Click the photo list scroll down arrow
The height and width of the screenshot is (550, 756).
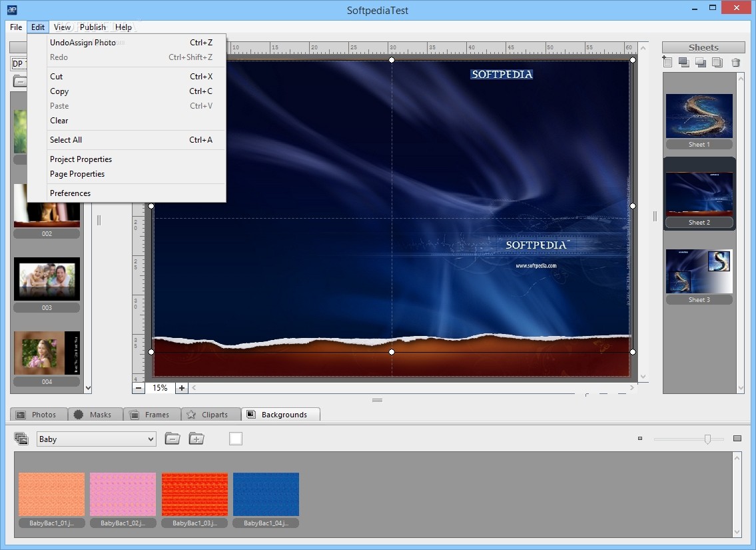tap(88, 388)
